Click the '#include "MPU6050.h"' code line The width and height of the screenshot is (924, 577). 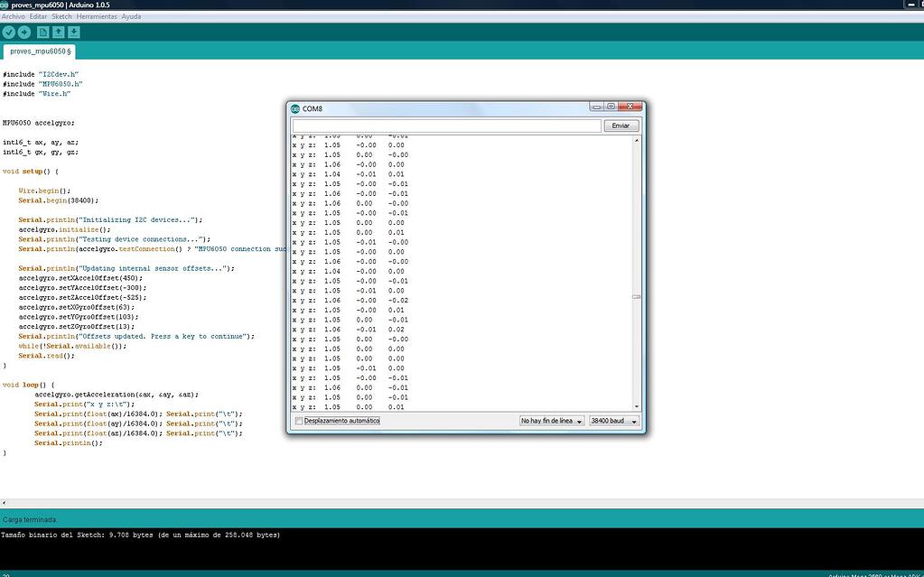click(x=42, y=84)
